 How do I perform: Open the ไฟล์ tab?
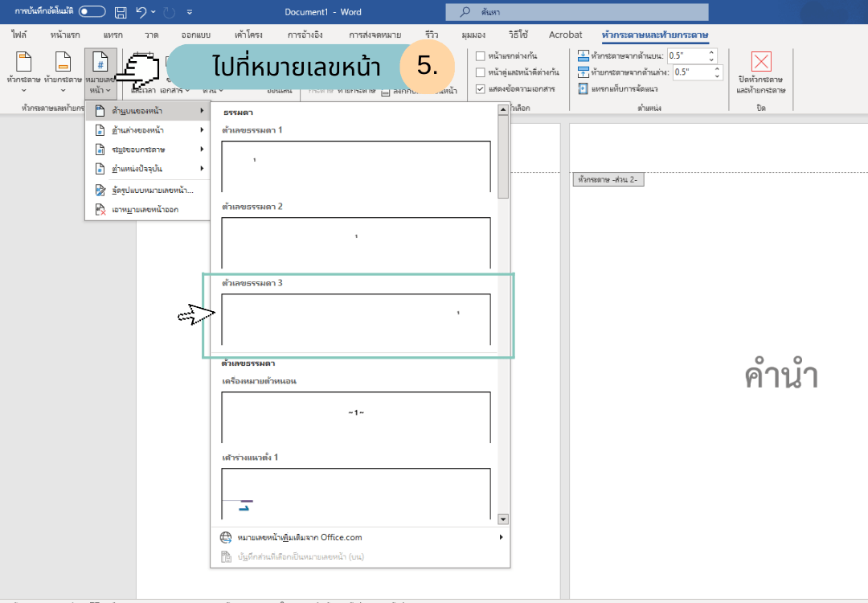coord(19,35)
